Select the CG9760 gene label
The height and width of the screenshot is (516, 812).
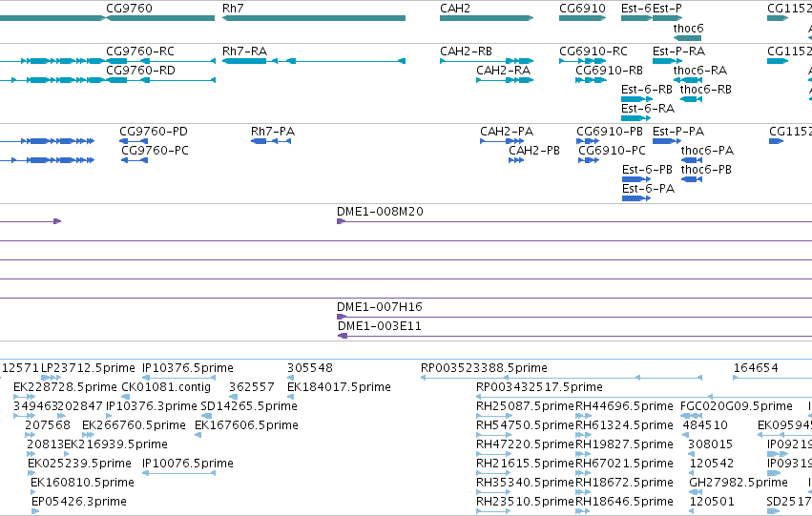click(129, 9)
